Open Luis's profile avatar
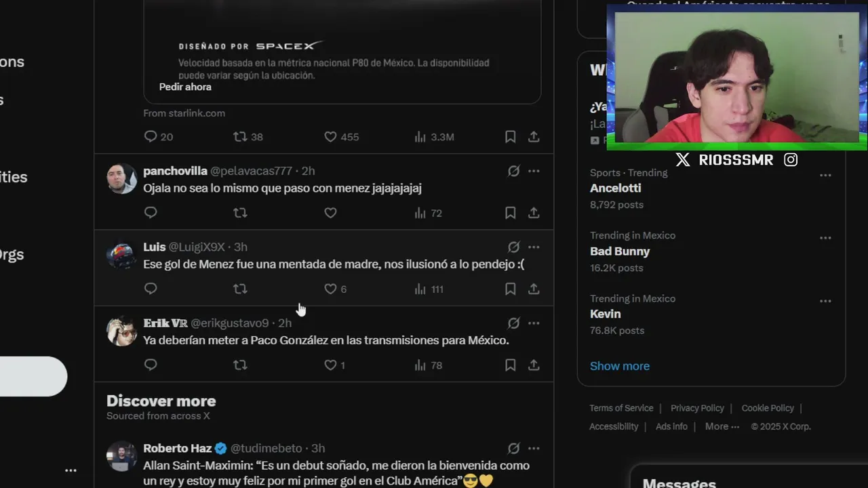 (122, 255)
